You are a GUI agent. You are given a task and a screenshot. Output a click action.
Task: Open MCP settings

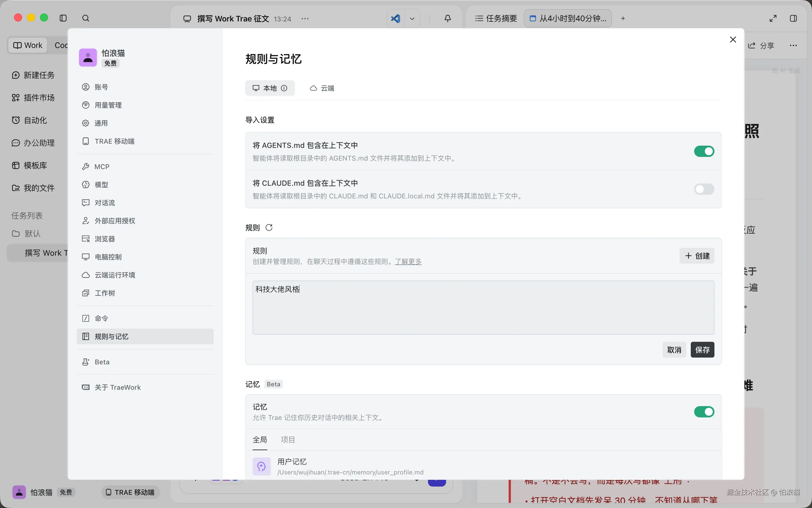[x=145, y=167]
